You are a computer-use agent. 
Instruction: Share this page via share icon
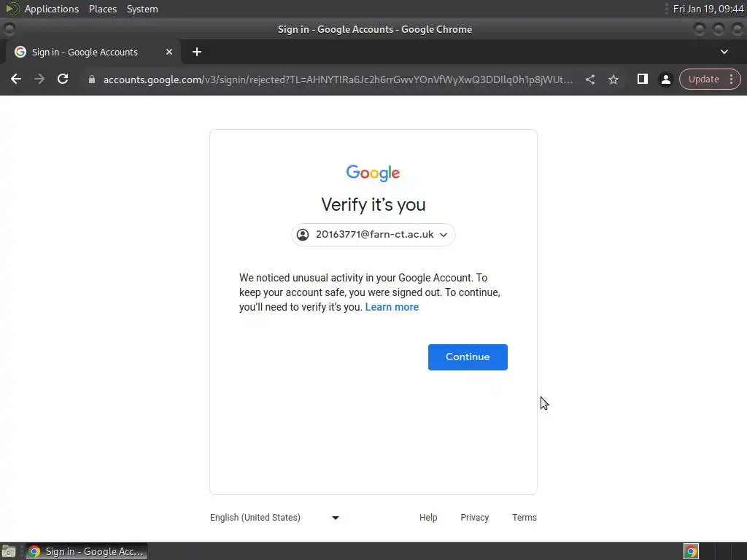click(x=589, y=79)
